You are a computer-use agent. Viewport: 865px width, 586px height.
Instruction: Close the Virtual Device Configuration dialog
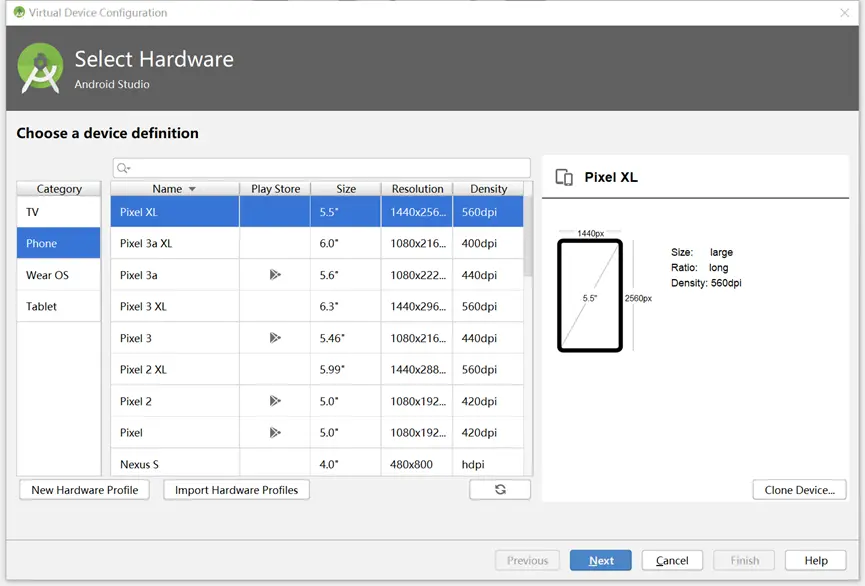844,13
